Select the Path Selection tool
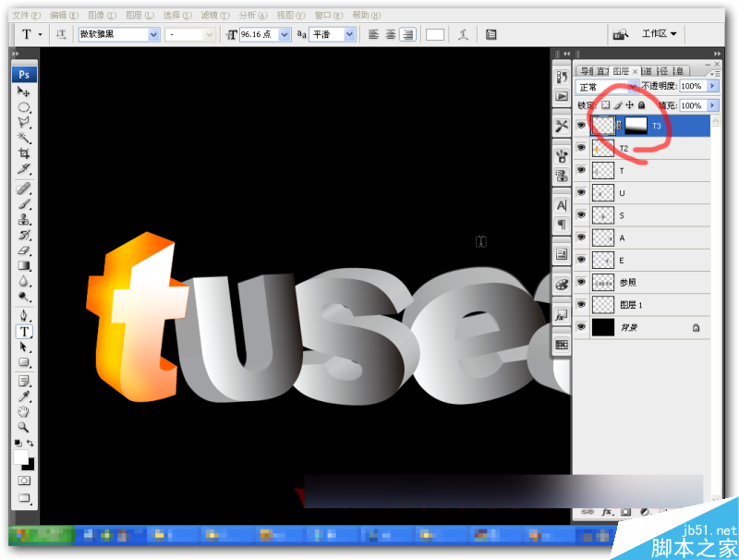739x560 pixels. pos(24,347)
